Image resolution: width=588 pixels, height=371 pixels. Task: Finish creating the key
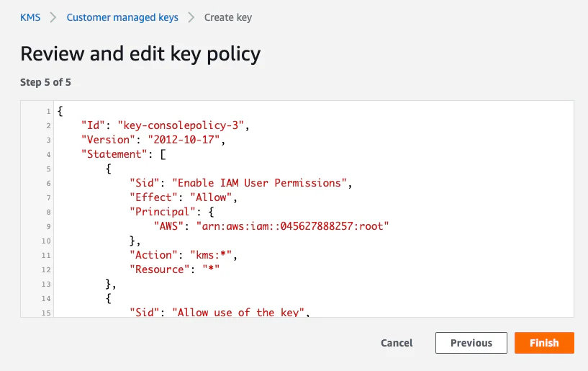coord(544,343)
